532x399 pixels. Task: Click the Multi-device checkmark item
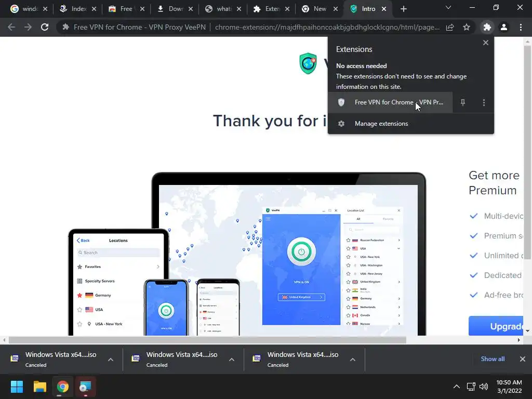(x=497, y=216)
